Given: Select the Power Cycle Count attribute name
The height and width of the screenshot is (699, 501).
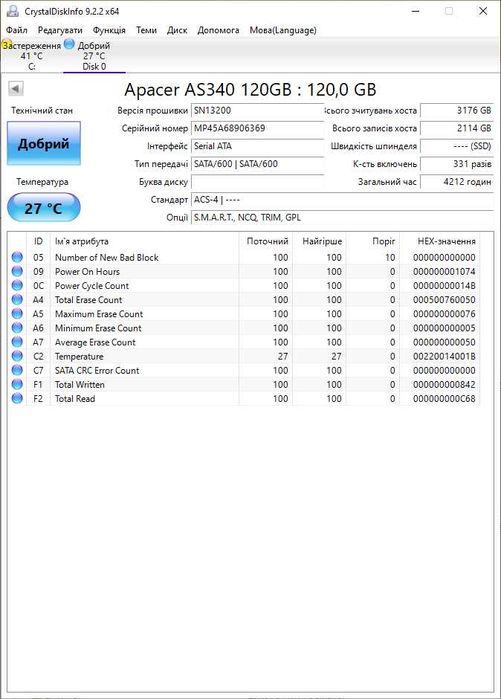Looking at the screenshot, I should [92, 286].
